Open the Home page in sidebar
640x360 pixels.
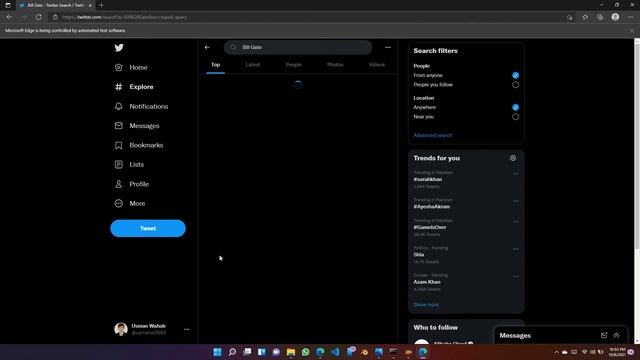point(131,67)
